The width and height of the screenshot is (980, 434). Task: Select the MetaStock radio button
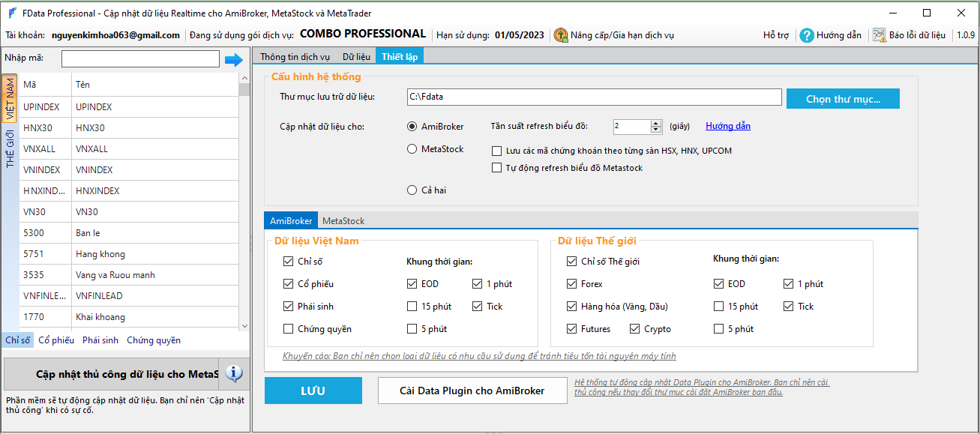412,149
